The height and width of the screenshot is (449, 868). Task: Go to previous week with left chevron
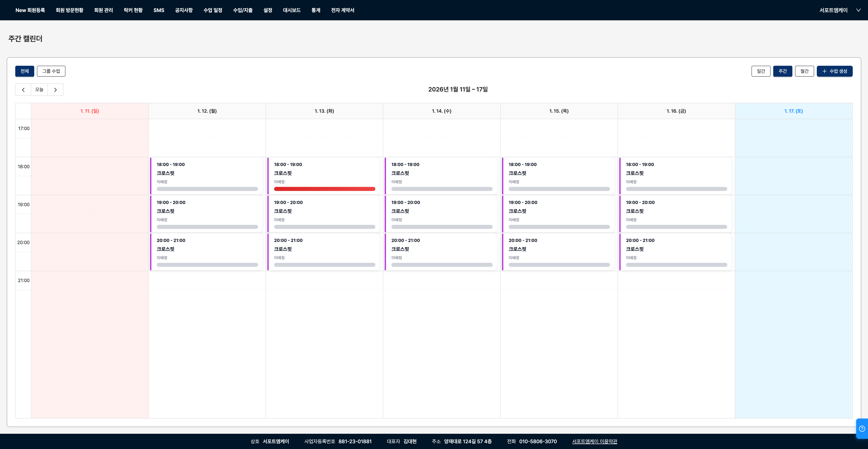(23, 90)
